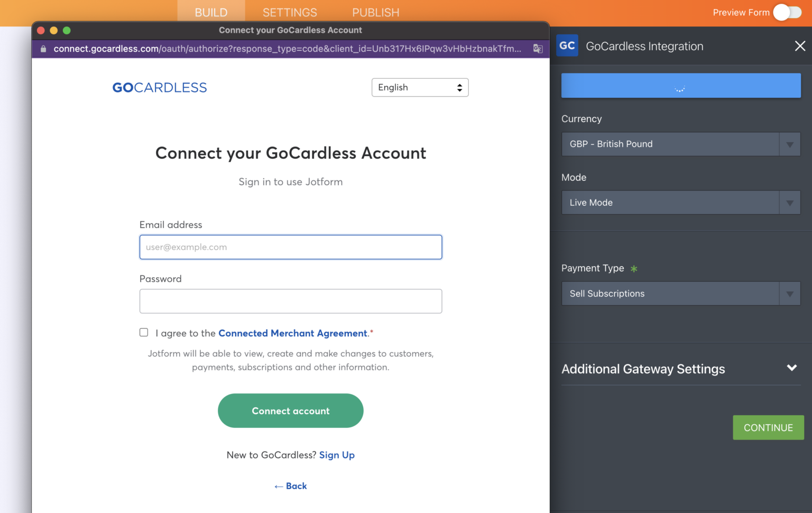
Task: Click the Sign Up link
Action: tap(337, 455)
